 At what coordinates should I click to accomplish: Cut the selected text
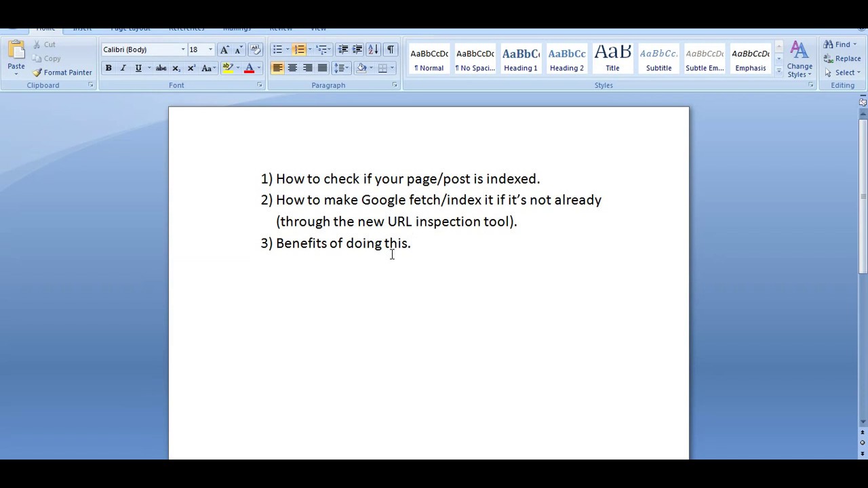click(44, 45)
